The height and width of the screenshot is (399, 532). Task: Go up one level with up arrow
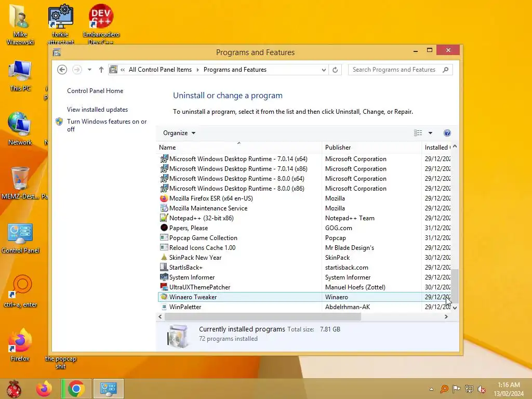pyautogui.click(x=101, y=70)
